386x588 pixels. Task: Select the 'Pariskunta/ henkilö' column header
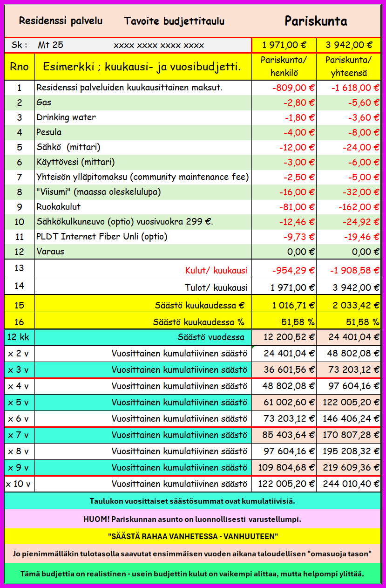pos(284,67)
